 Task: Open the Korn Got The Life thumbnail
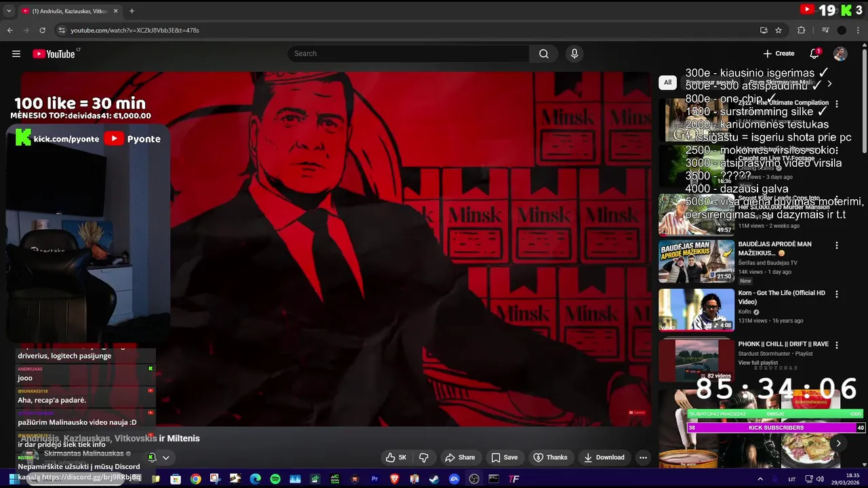pyautogui.click(x=696, y=310)
